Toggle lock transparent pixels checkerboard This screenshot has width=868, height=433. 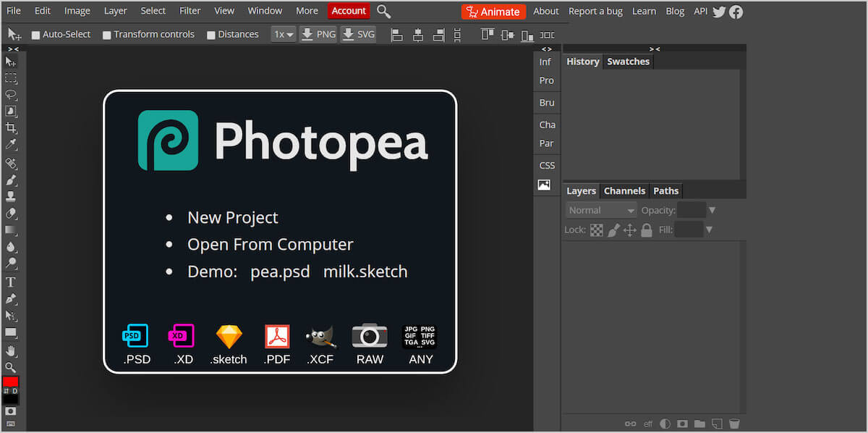click(x=597, y=230)
